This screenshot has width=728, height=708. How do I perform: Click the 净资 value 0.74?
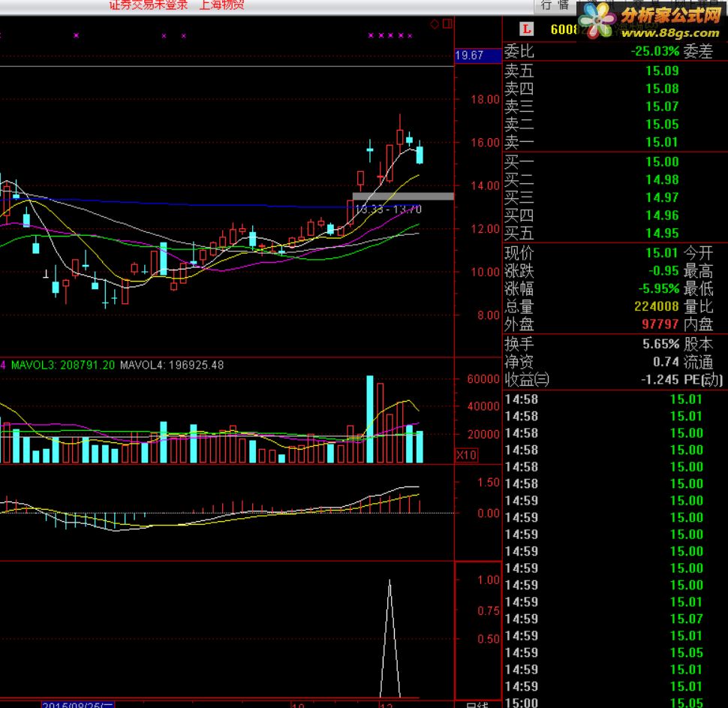[x=666, y=361]
